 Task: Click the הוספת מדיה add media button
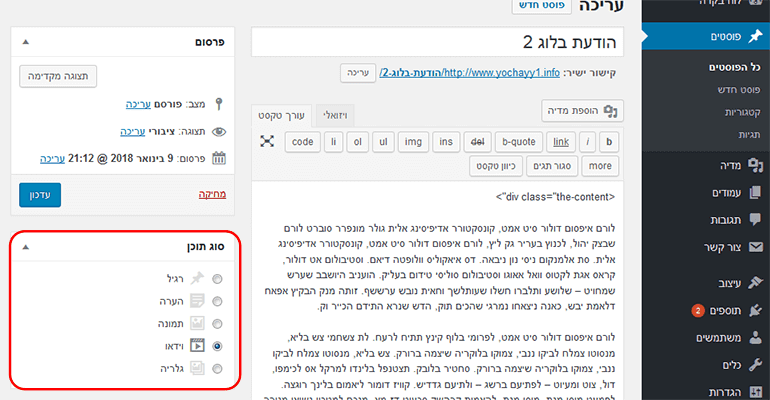pos(582,111)
